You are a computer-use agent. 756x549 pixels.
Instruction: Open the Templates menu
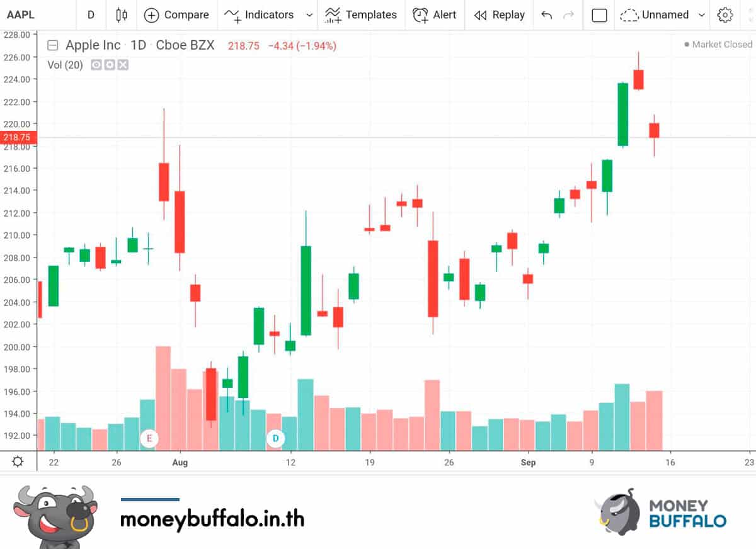tap(361, 14)
